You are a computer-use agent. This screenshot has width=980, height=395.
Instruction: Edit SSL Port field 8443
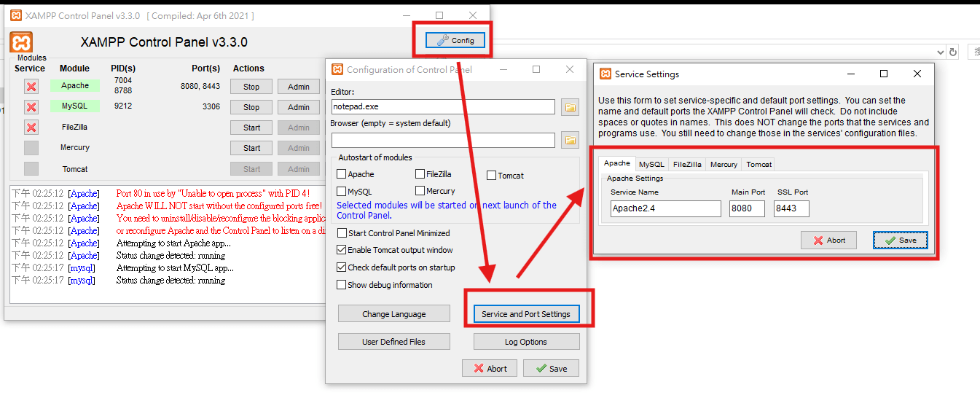791,209
